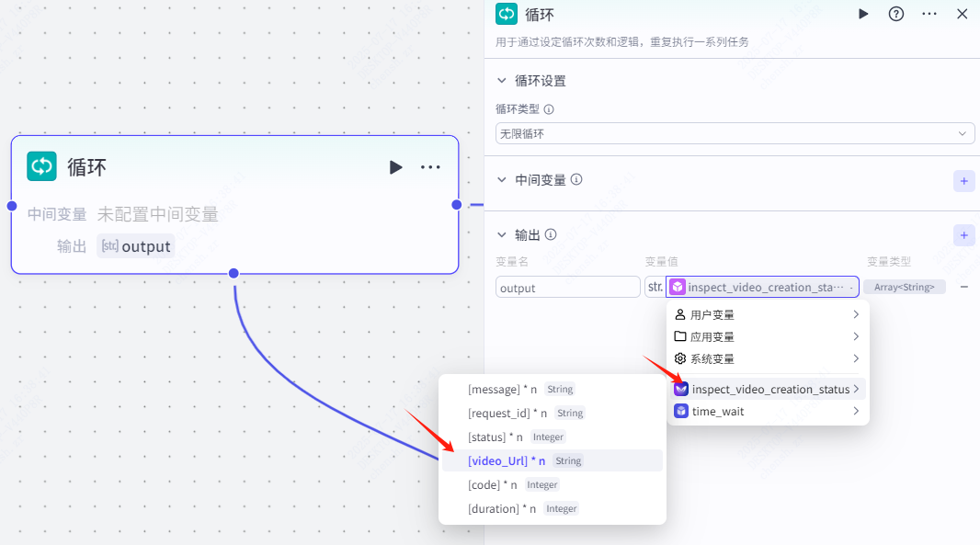Add a new output variable
This screenshot has width=980, height=545.
(963, 235)
